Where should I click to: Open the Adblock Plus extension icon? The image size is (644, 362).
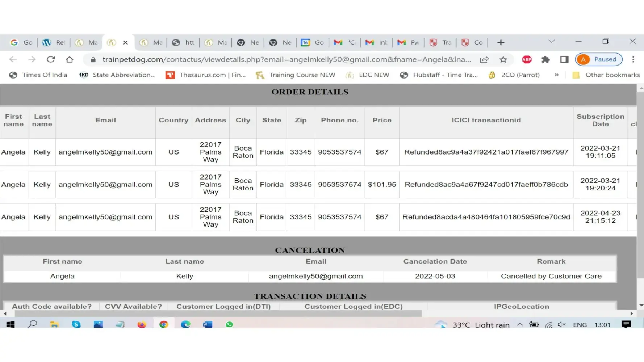(527, 59)
